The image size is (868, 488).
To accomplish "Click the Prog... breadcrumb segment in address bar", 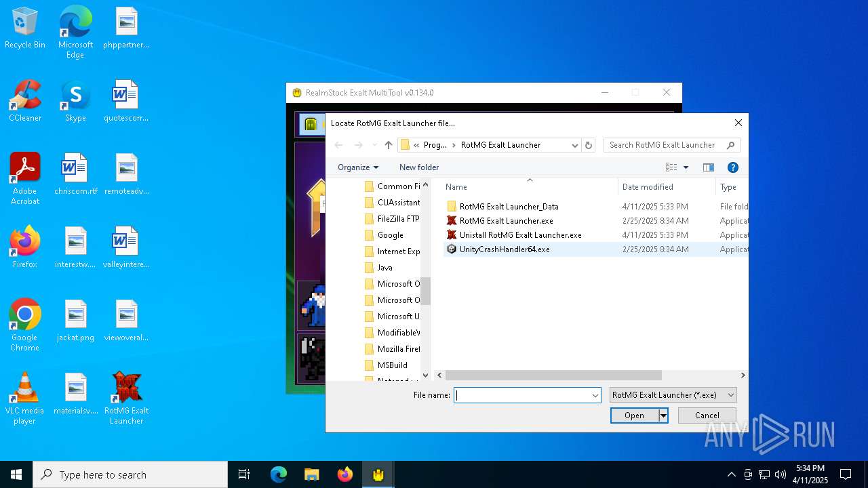I will (x=435, y=145).
